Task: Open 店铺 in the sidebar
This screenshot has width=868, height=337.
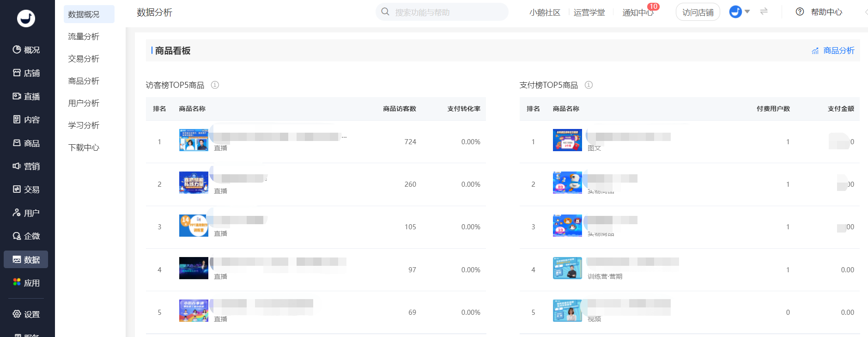Action: [x=26, y=73]
